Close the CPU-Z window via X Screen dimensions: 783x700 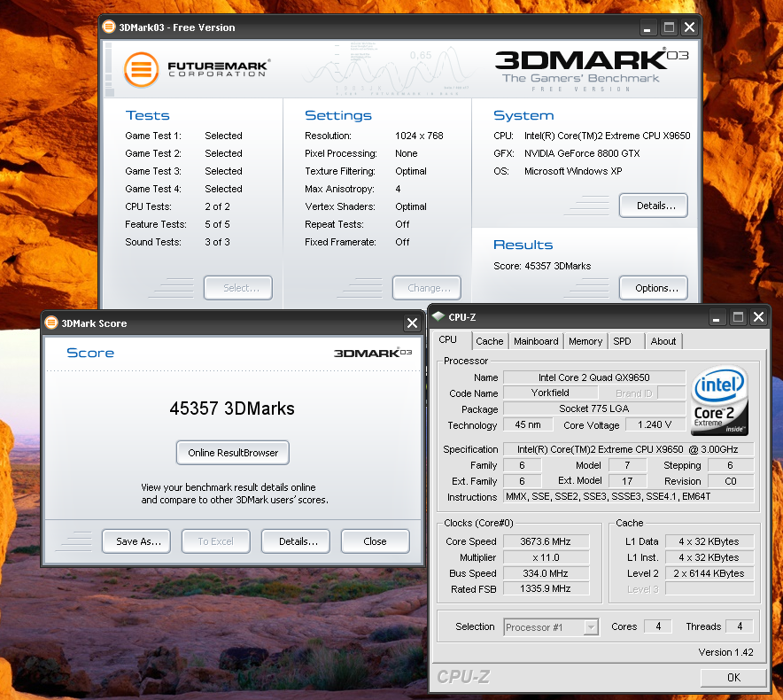[758, 317]
